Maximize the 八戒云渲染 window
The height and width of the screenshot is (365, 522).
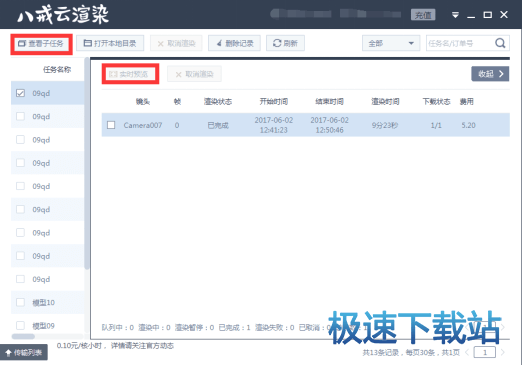pos(488,15)
